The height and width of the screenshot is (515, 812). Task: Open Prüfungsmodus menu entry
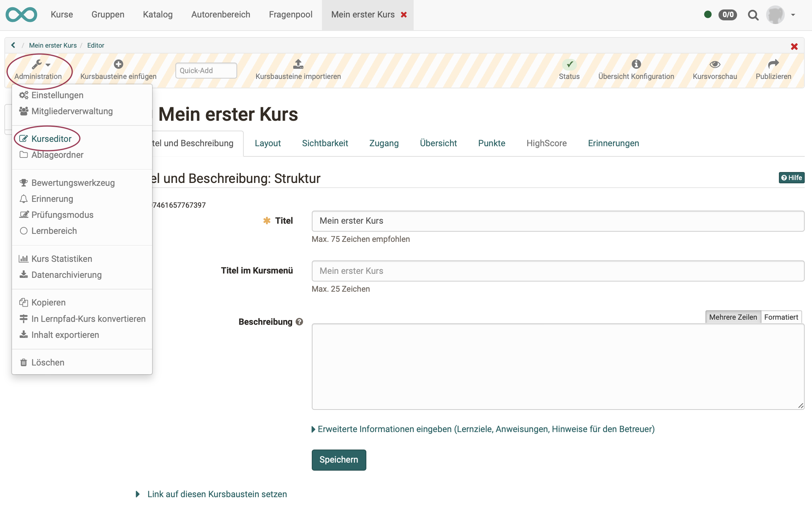pyautogui.click(x=82, y=215)
